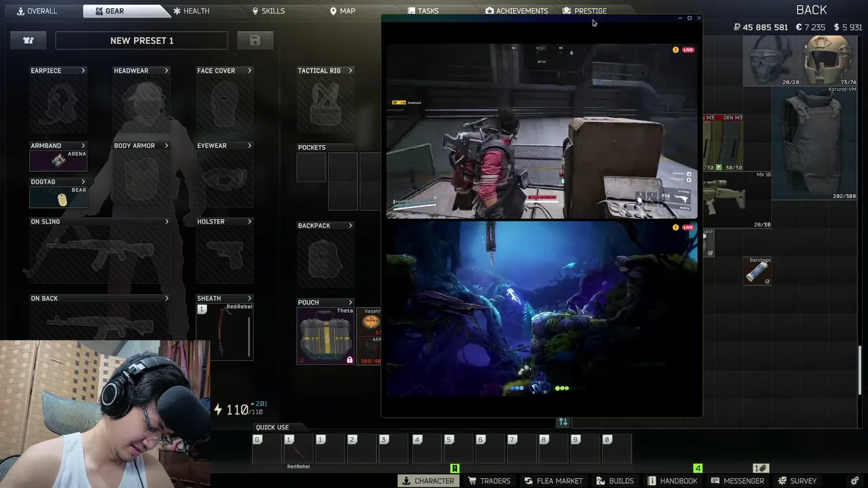
Task: Click the warning icon on top stream
Action: coord(675,50)
